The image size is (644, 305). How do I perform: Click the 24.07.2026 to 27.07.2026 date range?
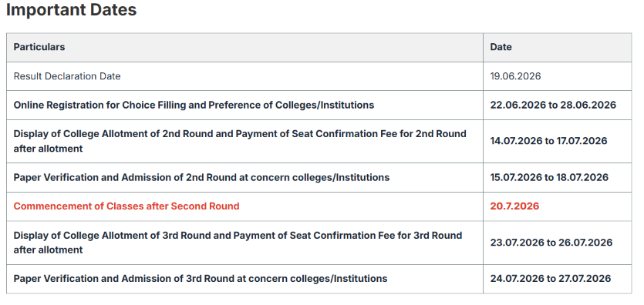tap(551, 279)
